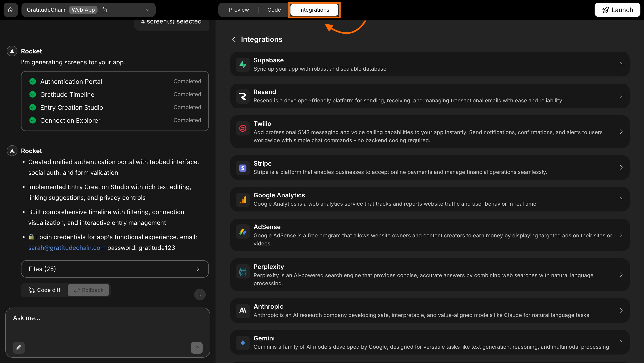The image size is (644, 363).
Task: Click the completed checkmark for Gratitude Timeline
Action: 32,94
